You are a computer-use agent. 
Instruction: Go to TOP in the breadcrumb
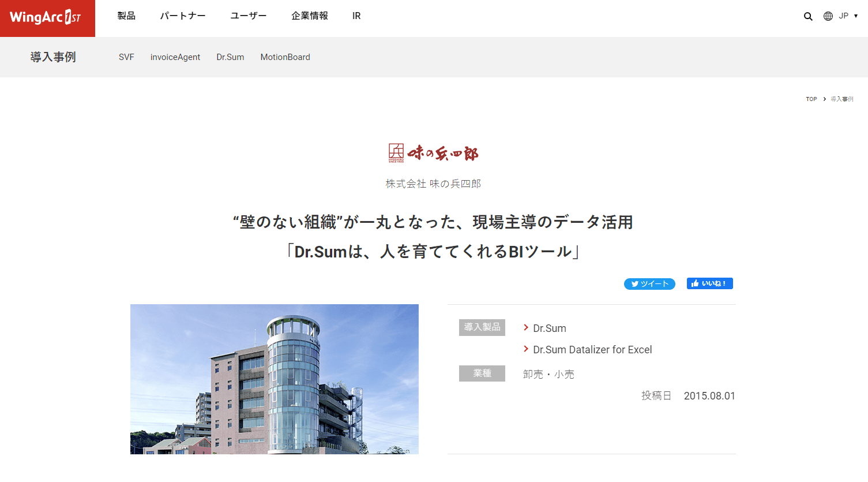[x=811, y=99]
